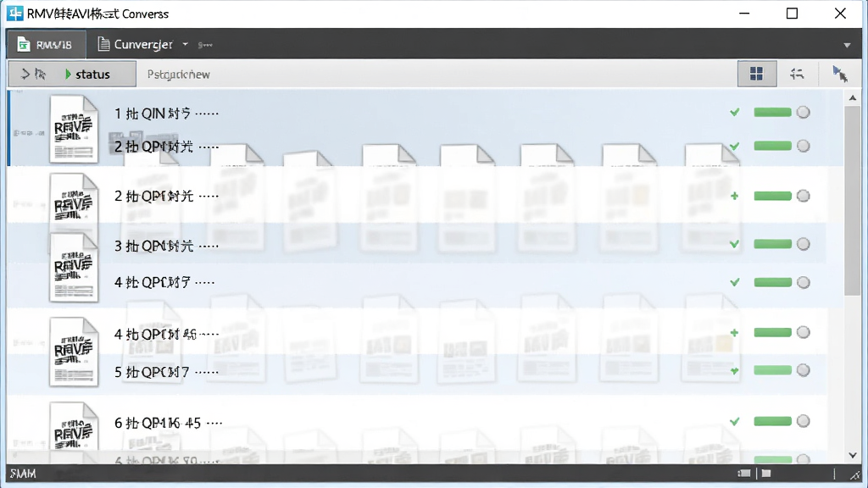This screenshot has width=868, height=488.
Task: Click the scrollbar down arrow
Action: pos(853,455)
